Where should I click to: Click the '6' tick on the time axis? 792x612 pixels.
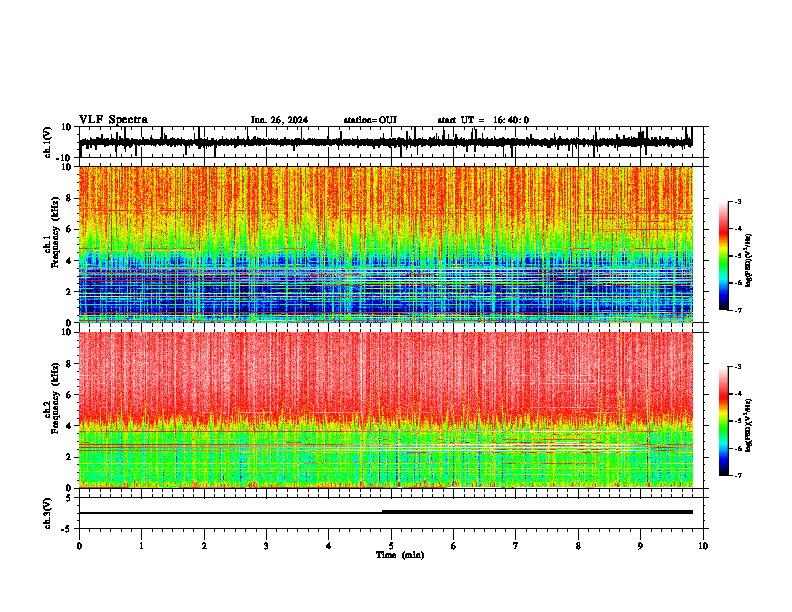pos(454,546)
